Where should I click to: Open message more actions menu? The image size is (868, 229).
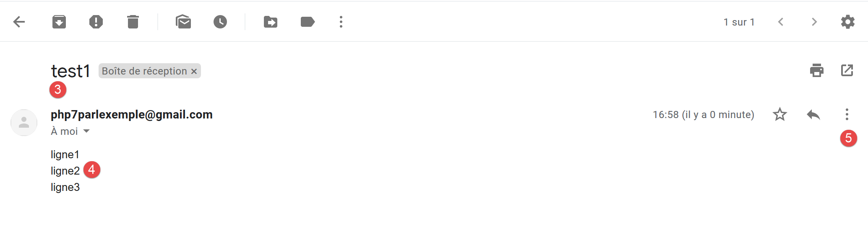[x=847, y=114]
